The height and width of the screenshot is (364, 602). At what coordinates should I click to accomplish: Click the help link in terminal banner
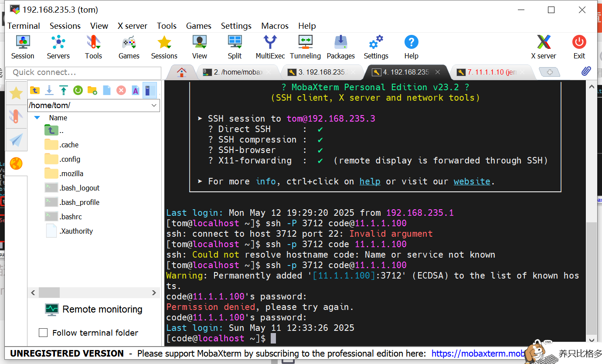tap(370, 181)
